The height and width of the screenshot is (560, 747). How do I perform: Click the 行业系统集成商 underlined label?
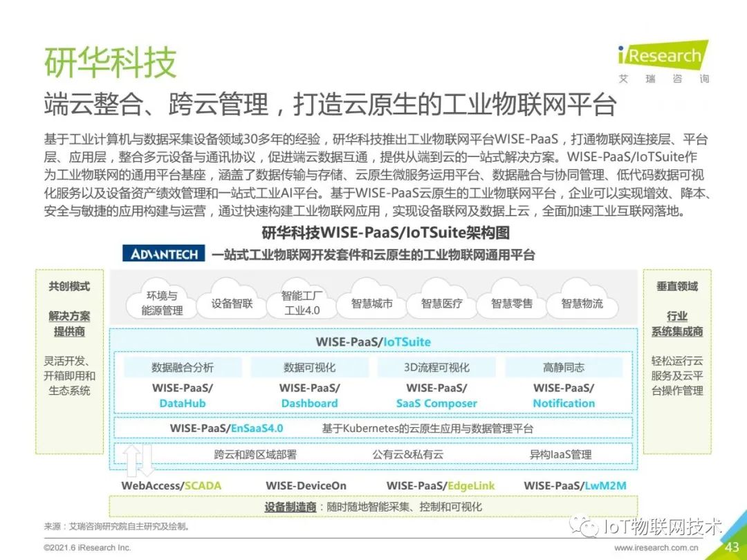tap(677, 324)
